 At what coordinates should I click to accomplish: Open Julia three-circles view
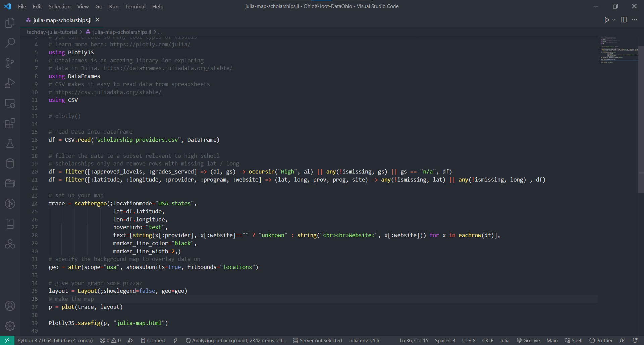10,244
